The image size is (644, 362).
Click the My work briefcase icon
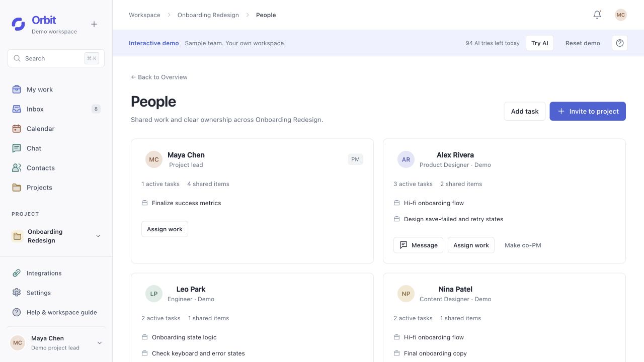tap(17, 89)
